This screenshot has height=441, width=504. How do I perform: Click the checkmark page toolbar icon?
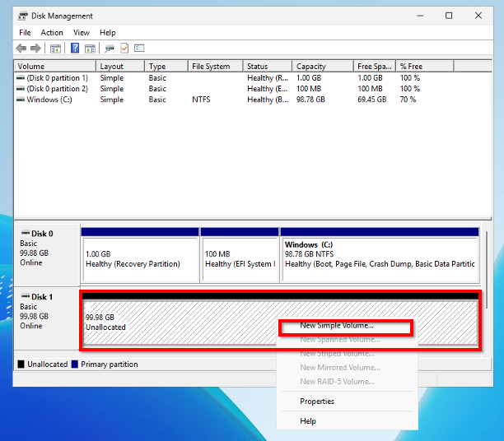(124, 49)
